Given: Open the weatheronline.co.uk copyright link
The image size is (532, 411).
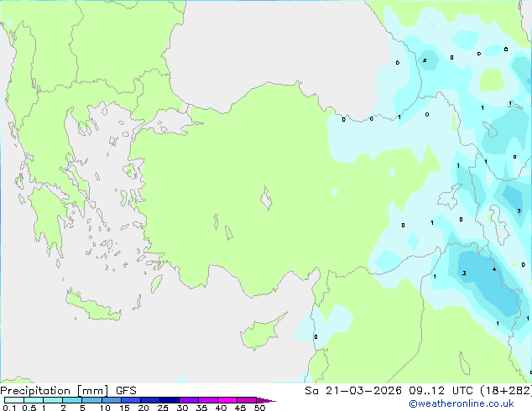Looking at the screenshot, I should [x=462, y=403].
